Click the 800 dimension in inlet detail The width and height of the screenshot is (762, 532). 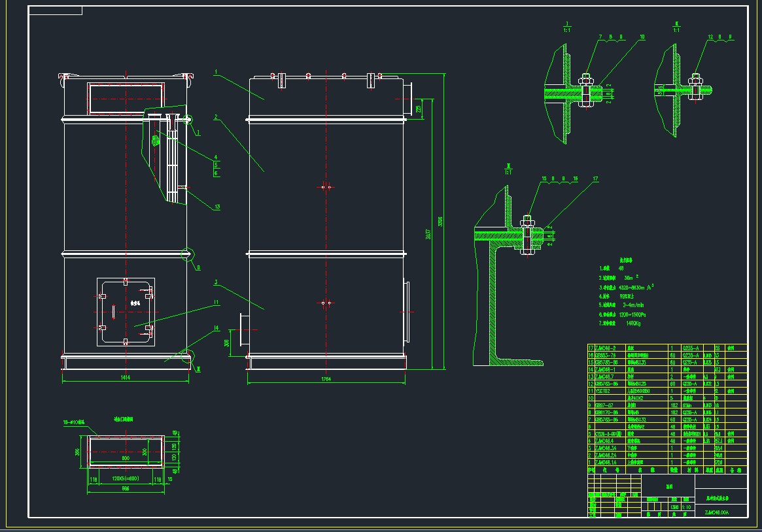click(x=126, y=458)
